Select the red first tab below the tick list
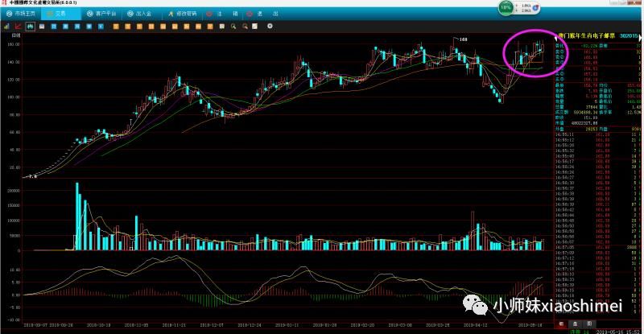Screen dimensions: 644x334 [x=561, y=324]
